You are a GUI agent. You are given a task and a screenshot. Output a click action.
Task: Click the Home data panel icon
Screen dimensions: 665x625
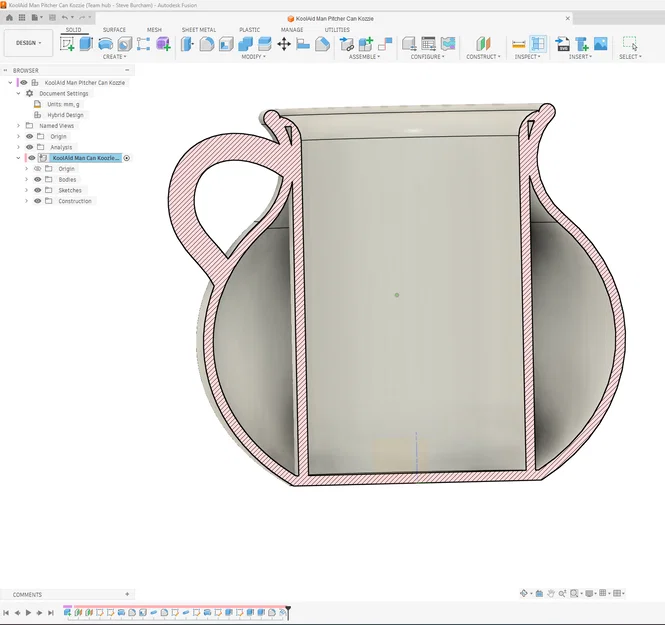(x=9, y=17)
